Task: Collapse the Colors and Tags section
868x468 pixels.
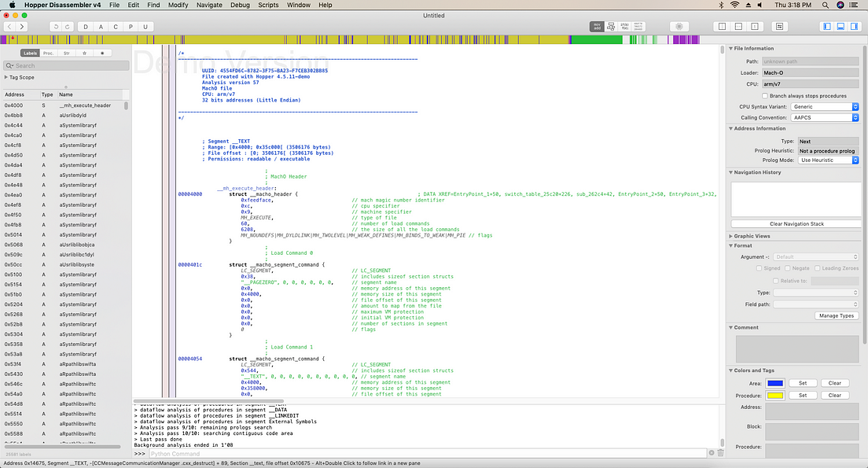Action: pos(730,370)
